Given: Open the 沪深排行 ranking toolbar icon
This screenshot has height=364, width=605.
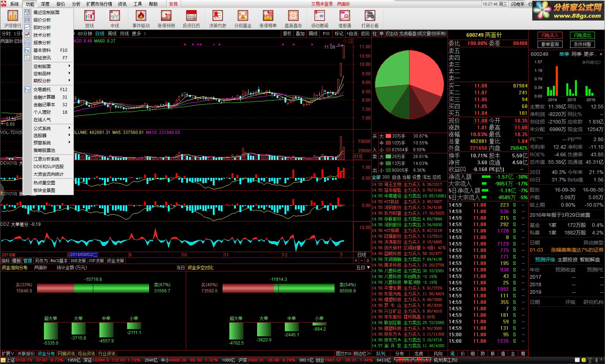Looking at the screenshot, I should [13, 19].
